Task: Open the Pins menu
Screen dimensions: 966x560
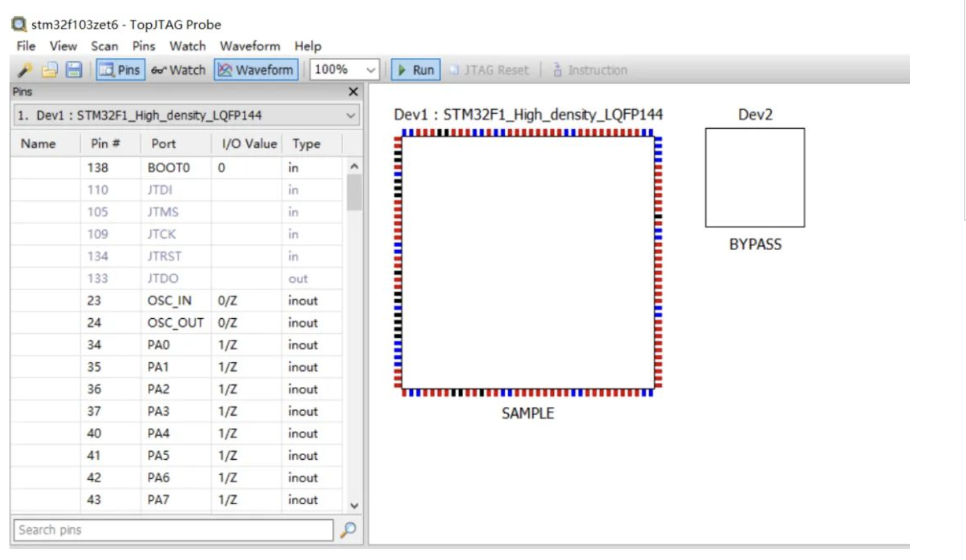Action: (144, 46)
